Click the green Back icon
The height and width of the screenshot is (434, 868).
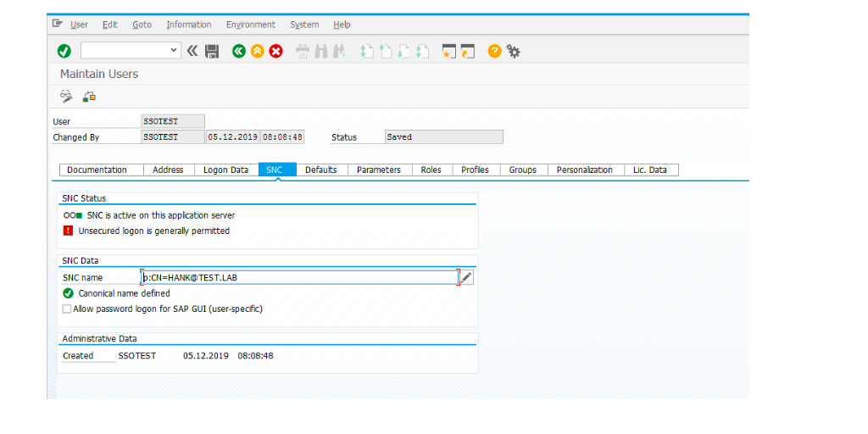click(x=238, y=52)
